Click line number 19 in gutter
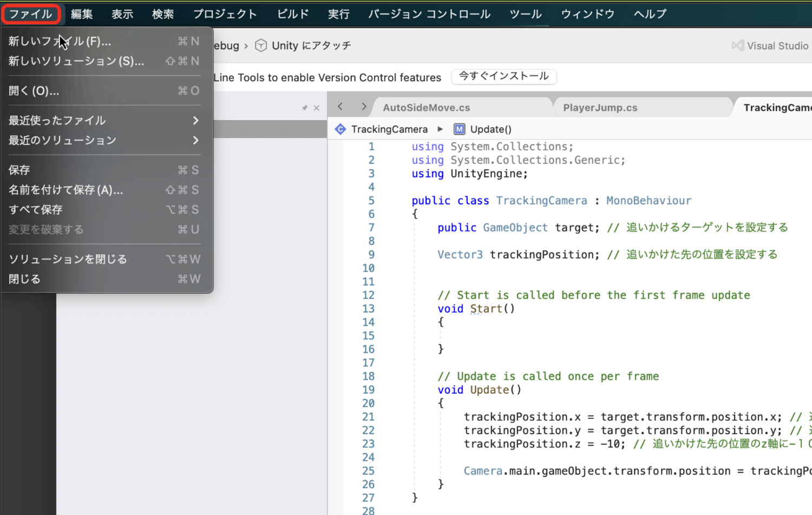 pos(369,389)
